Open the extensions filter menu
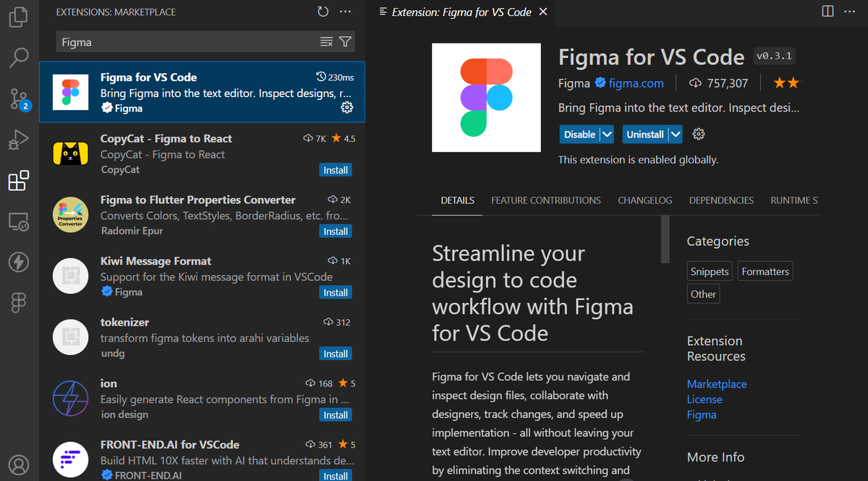 click(x=346, y=42)
